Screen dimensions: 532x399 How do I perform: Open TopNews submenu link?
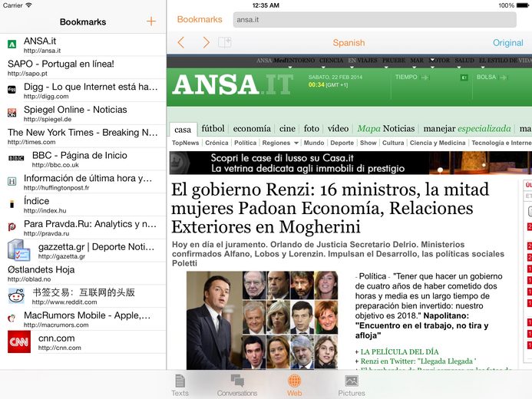pos(185,143)
